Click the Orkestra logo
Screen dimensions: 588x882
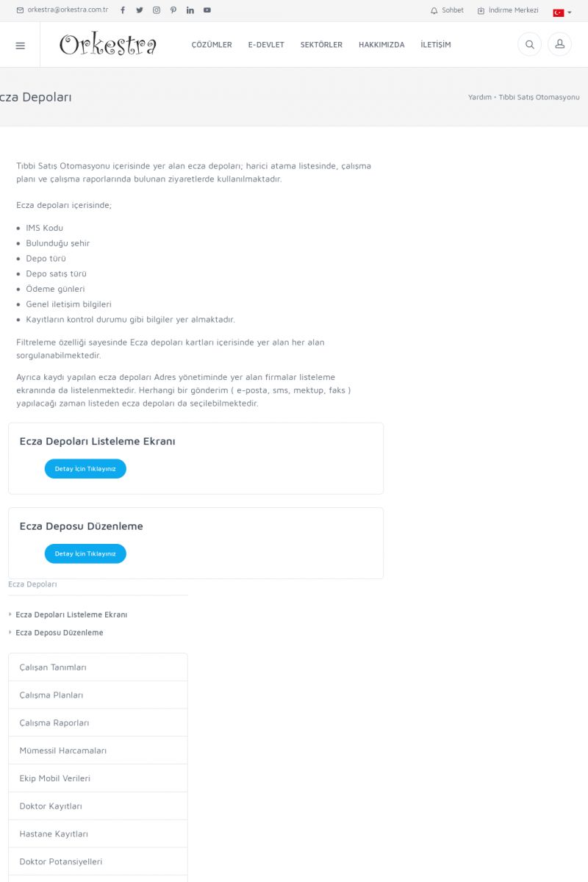click(108, 45)
